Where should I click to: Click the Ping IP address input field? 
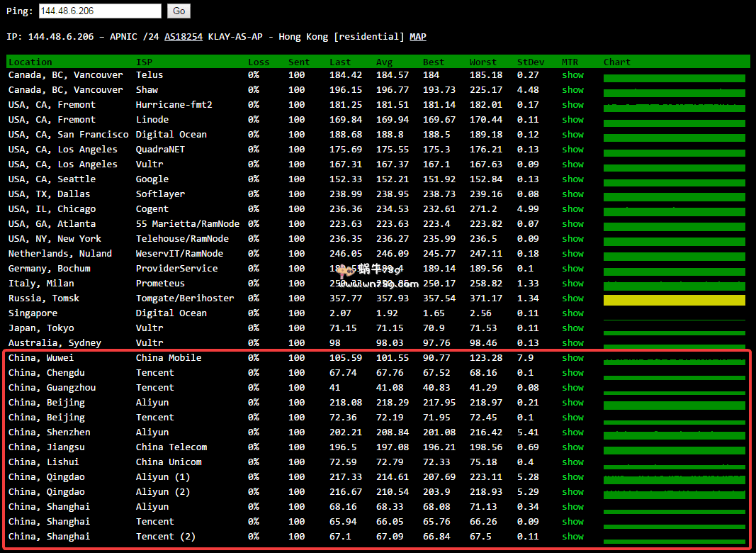tap(99, 11)
